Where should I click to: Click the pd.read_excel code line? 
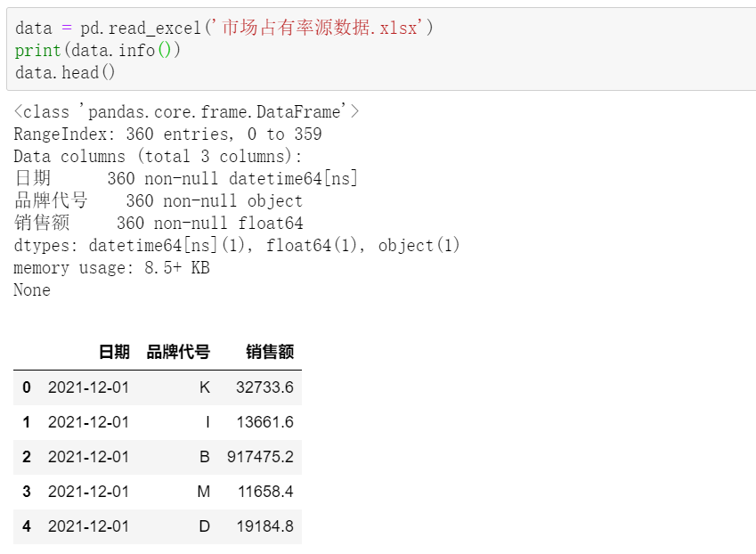point(224,28)
